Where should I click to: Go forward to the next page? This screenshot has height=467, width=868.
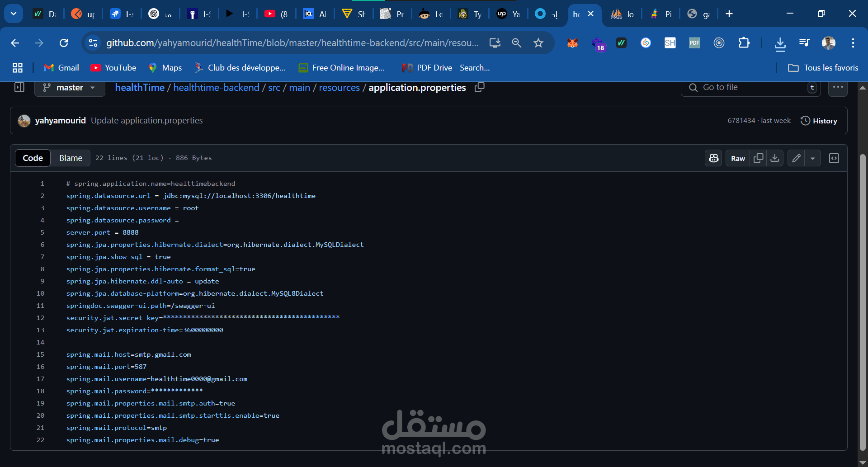tap(39, 43)
